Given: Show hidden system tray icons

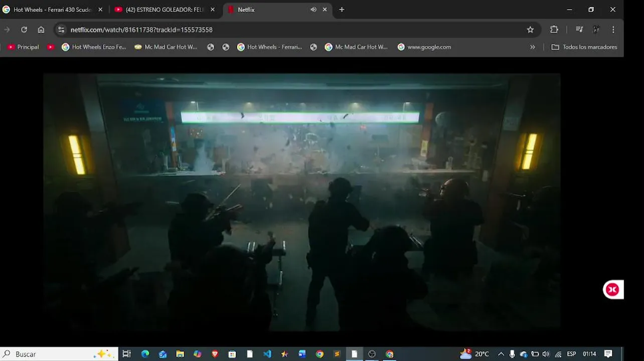Looking at the screenshot, I should (x=501, y=354).
